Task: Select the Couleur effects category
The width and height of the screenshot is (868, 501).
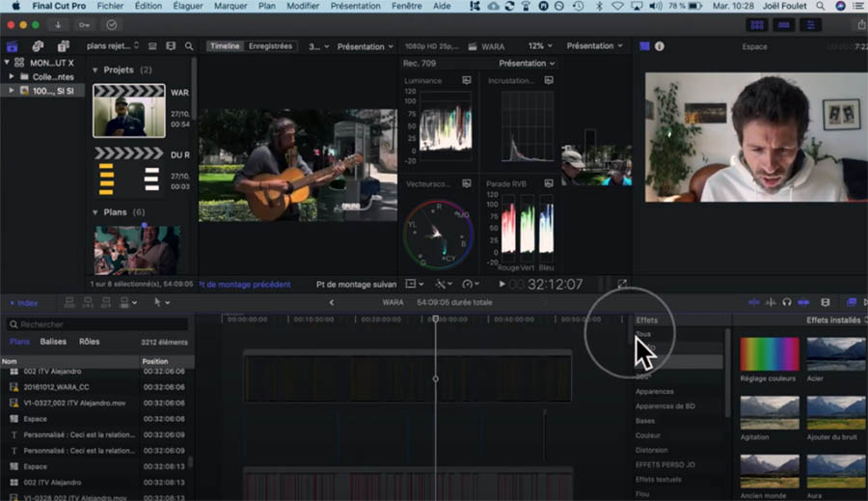Action: pyautogui.click(x=648, y=435)
